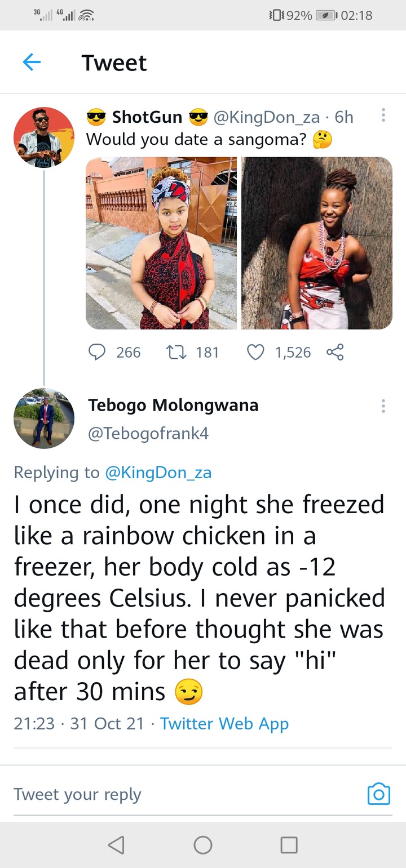
Task: Open the @Tebogofrank4 handle
Action: 148,433
